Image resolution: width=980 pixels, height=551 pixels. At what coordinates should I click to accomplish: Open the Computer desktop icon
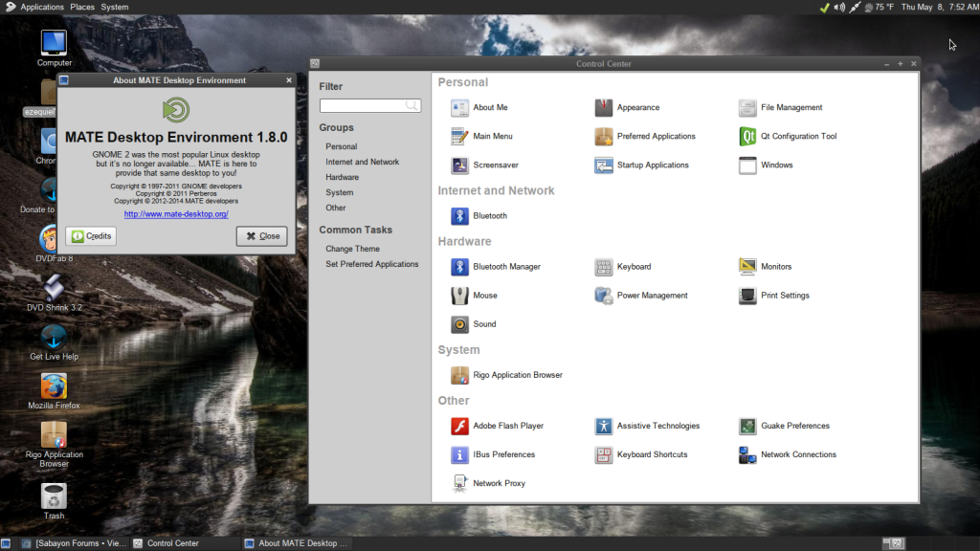[54, 42]
